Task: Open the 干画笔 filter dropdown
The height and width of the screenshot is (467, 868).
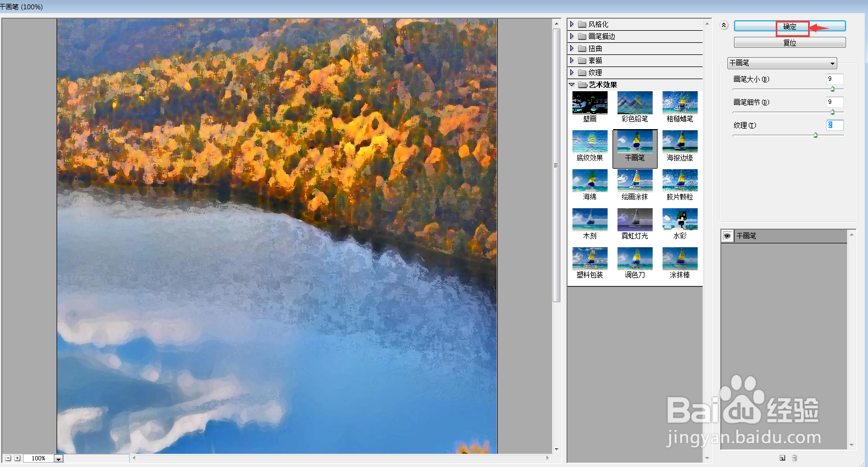Action: point(782,63)
